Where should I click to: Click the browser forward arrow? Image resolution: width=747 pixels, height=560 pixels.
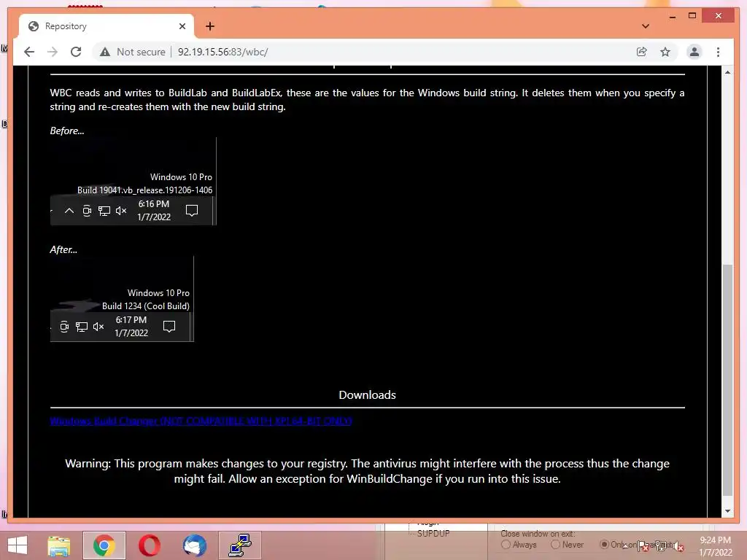click(x=53, y=52)
